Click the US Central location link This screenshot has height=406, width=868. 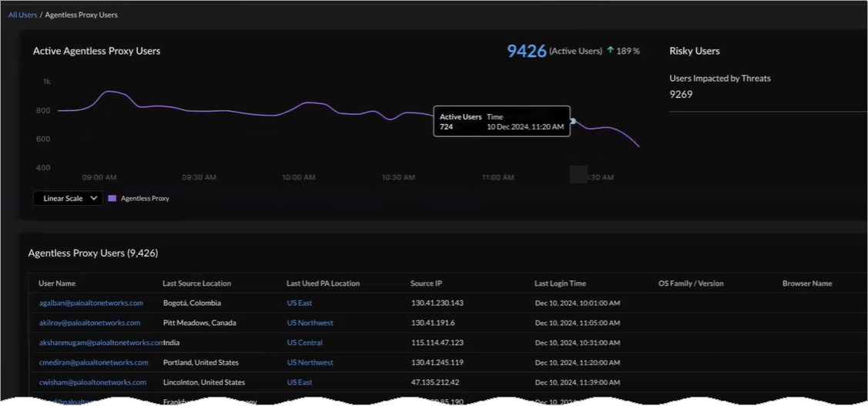tap(305, 343)
